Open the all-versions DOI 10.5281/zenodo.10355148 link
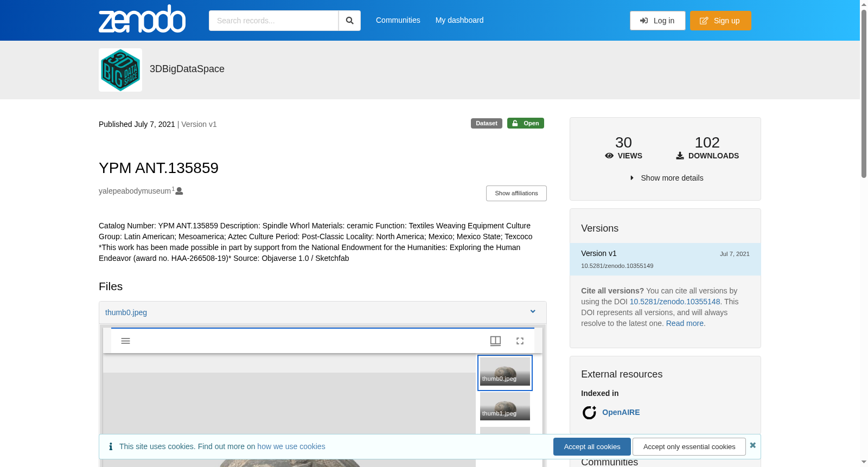The width and height of the screenshot is (868, 467). click(x=675, y=302)
